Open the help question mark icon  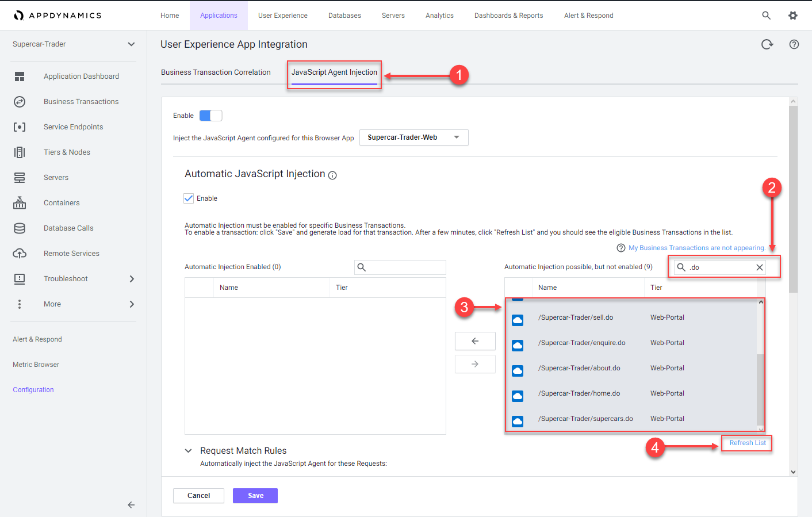click(x=794, y=44)
